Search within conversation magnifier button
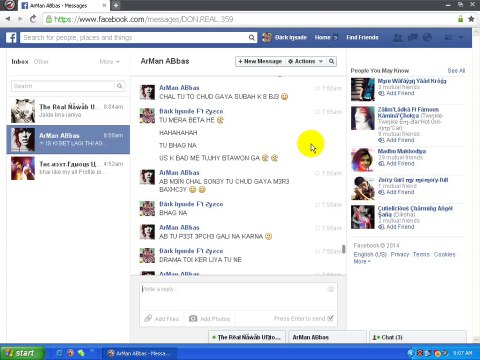 click(331, 61)
